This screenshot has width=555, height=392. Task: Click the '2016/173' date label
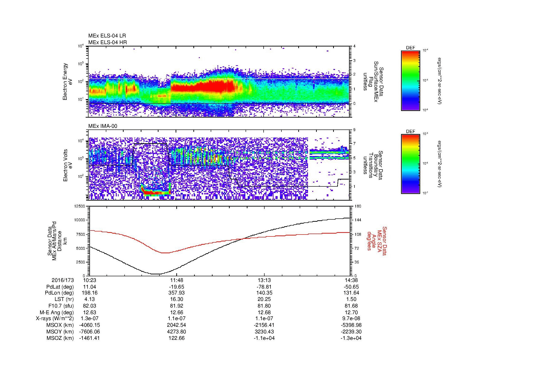[x=63, y=280]
